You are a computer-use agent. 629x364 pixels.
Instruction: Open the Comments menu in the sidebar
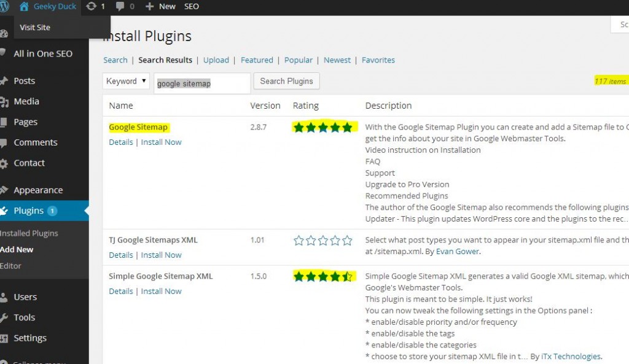[x=36, y=142]
